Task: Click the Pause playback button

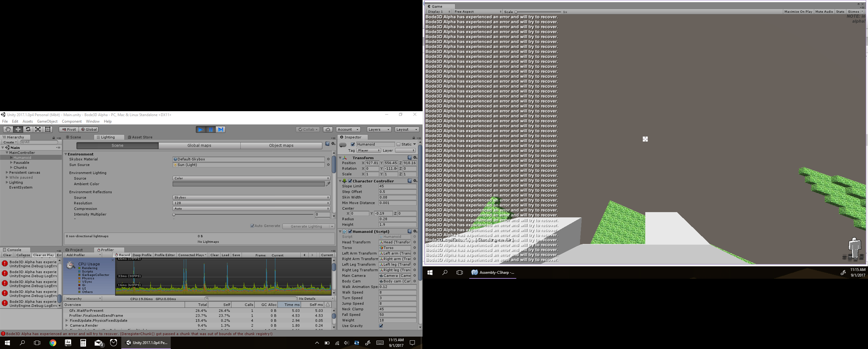Action: click(x=211, y=129)
